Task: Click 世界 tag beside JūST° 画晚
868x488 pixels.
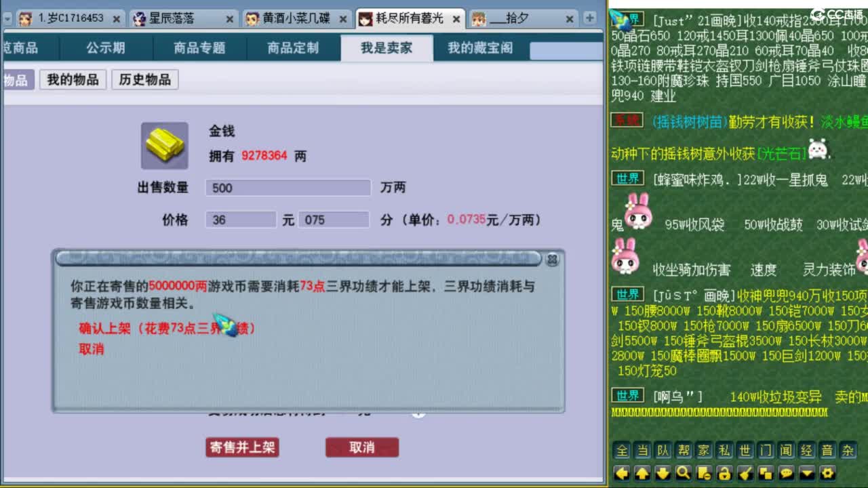Action: point(627,294)
